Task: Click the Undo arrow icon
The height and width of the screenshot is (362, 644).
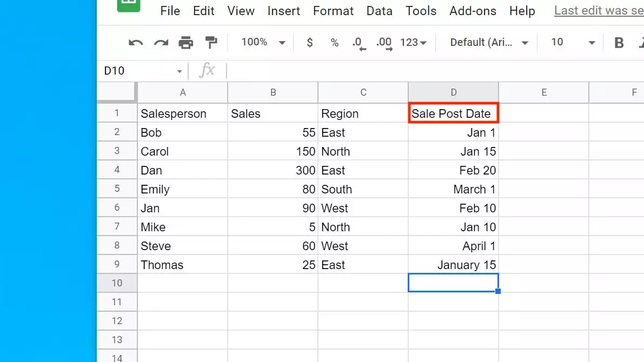Action: click(136, 43)
